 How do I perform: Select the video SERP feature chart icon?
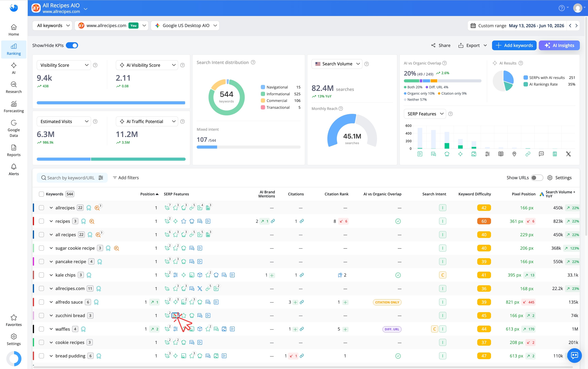pyautogui.click(x=420, y=154)
